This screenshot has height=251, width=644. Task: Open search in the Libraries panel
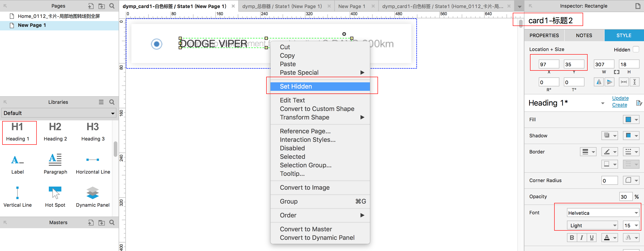point(112,102)
